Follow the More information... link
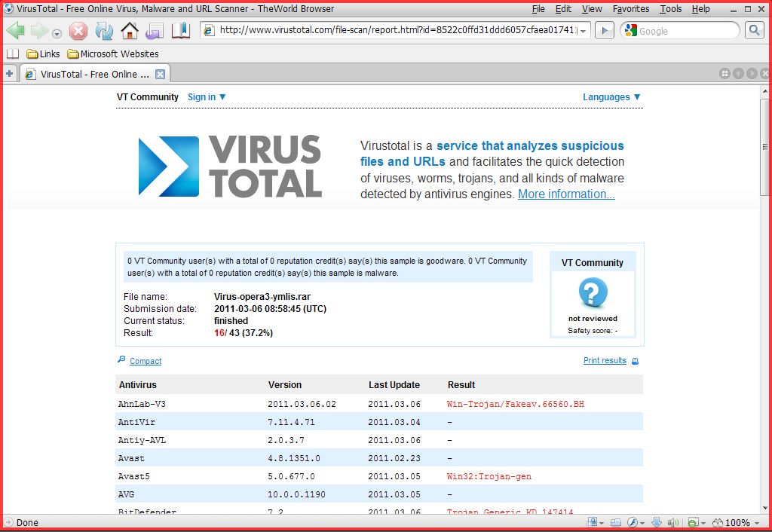 pyautogui.click(x=566, y=194)
